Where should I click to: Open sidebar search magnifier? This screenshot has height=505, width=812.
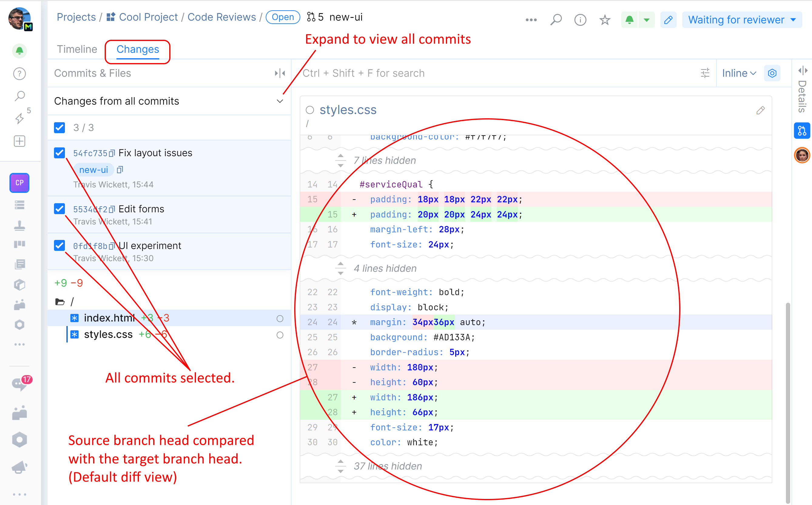[x=19, y=96]
